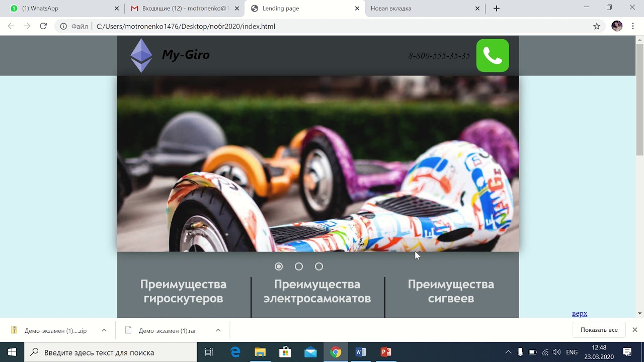Click the site info icon in address bar
The width and height of the screenshot is (644, 362).
[x=63, y=26]
